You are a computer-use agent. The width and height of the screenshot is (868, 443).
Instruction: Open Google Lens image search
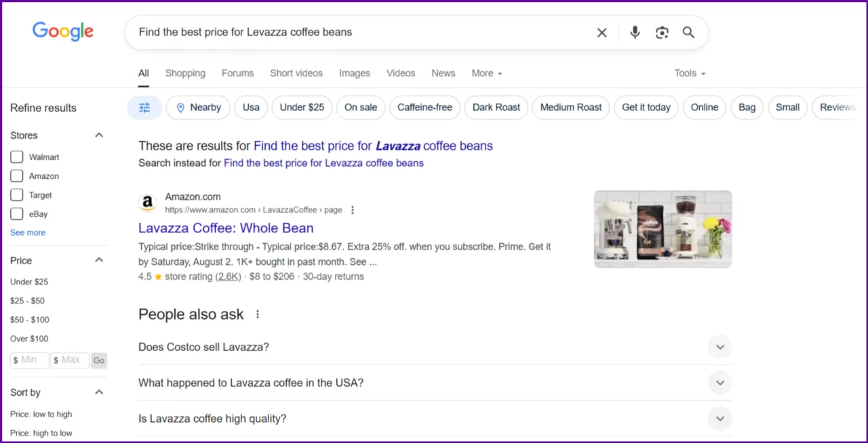(x=662, y=32)
